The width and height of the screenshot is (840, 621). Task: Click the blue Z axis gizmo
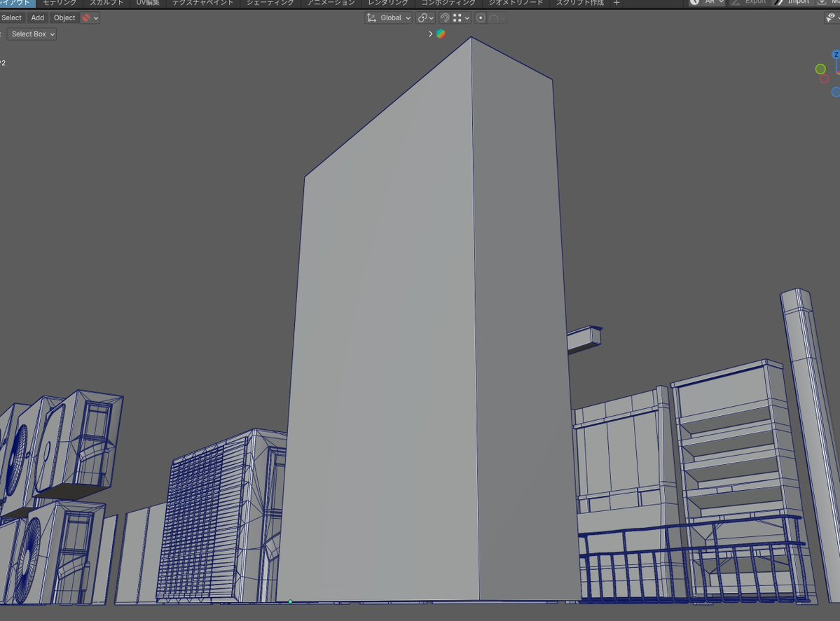[836, 55]
